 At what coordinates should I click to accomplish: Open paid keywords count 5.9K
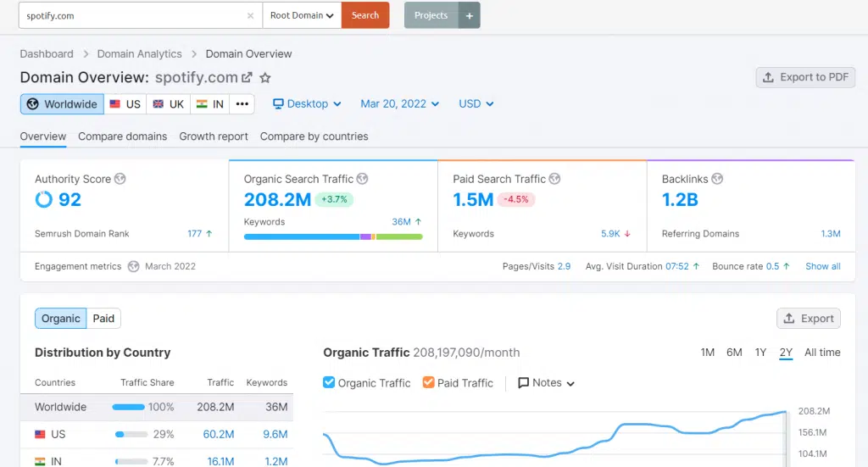pyautogui.click(x=610, y=234)
